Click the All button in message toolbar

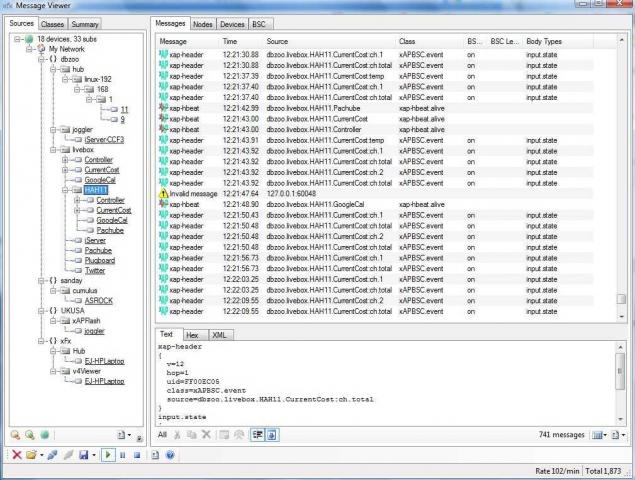coord(162,435)
